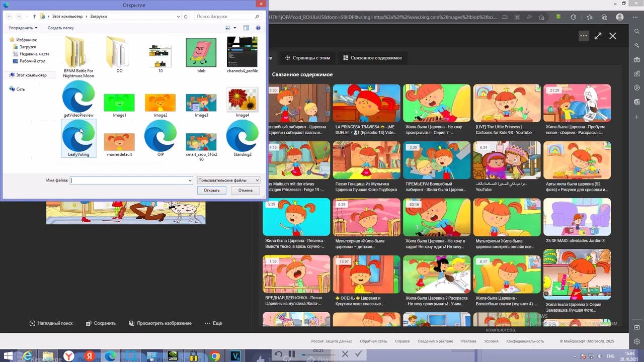Refresh the Загрузки folder listing
644x362 pixels.
[186, 17]
